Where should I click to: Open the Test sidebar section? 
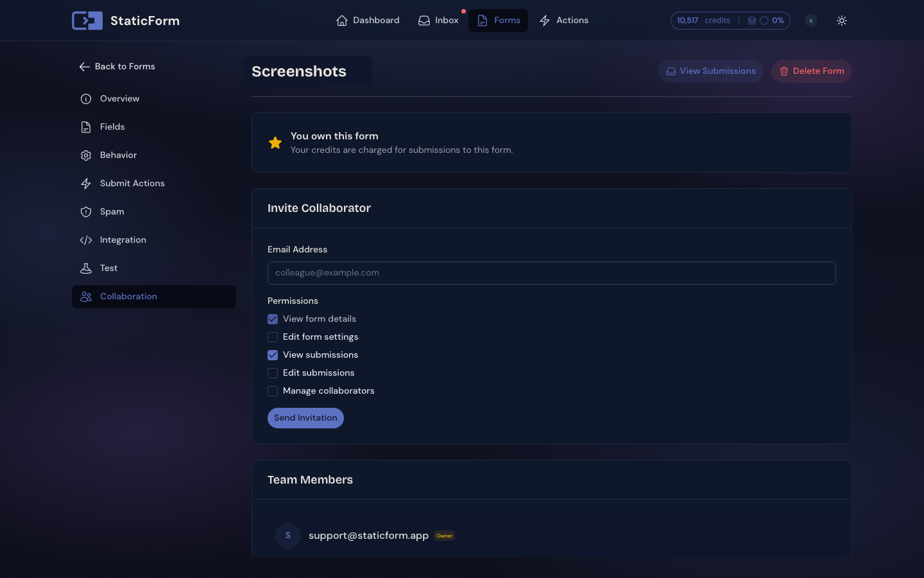point(154,268)
